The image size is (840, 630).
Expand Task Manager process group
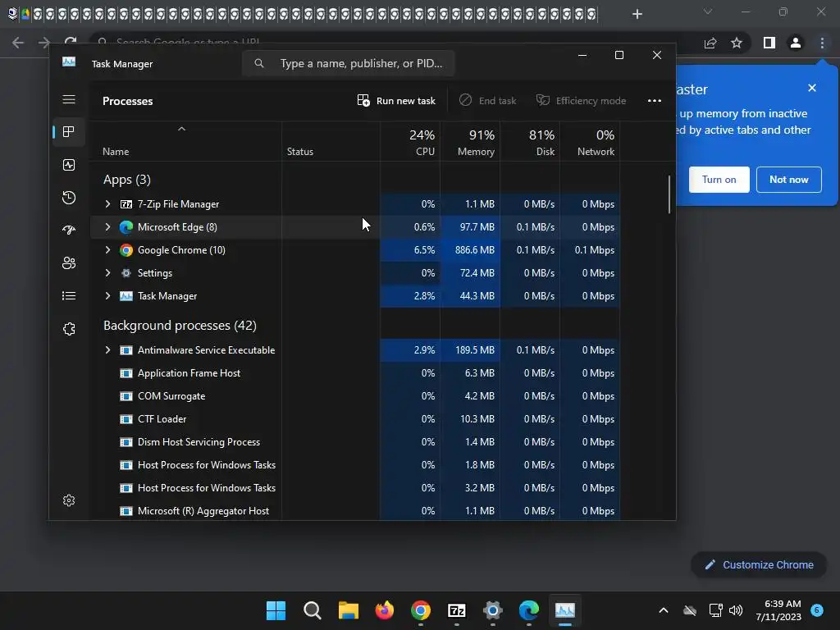(107, 296)
